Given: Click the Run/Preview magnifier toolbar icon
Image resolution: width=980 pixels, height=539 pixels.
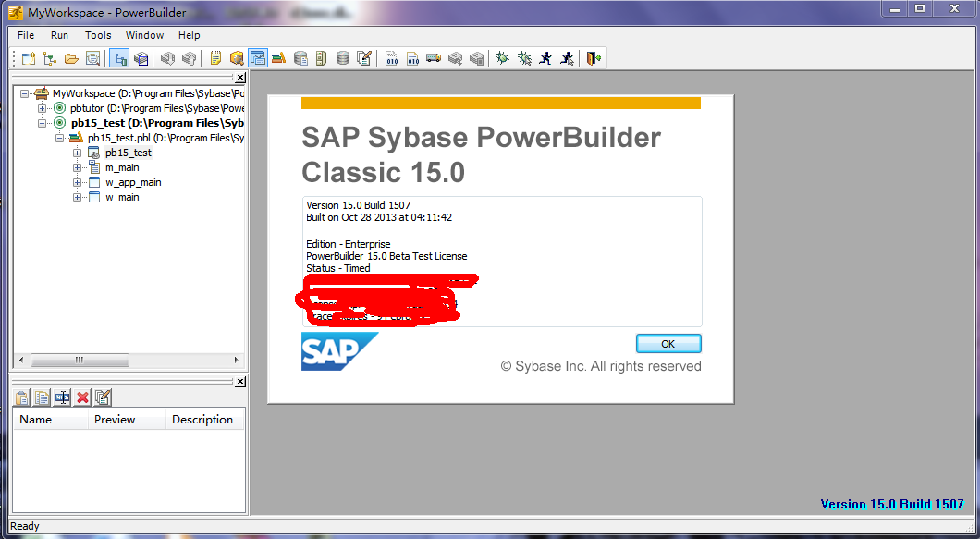Looking at the screenshot, I should tap(92, 58).
